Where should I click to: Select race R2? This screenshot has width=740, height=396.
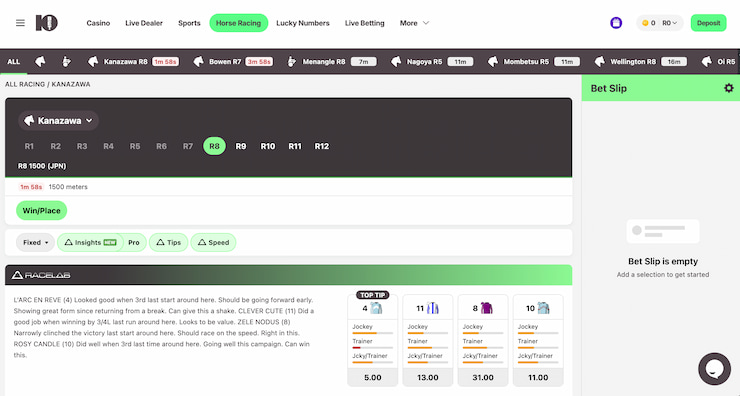[x=56, y=146]
